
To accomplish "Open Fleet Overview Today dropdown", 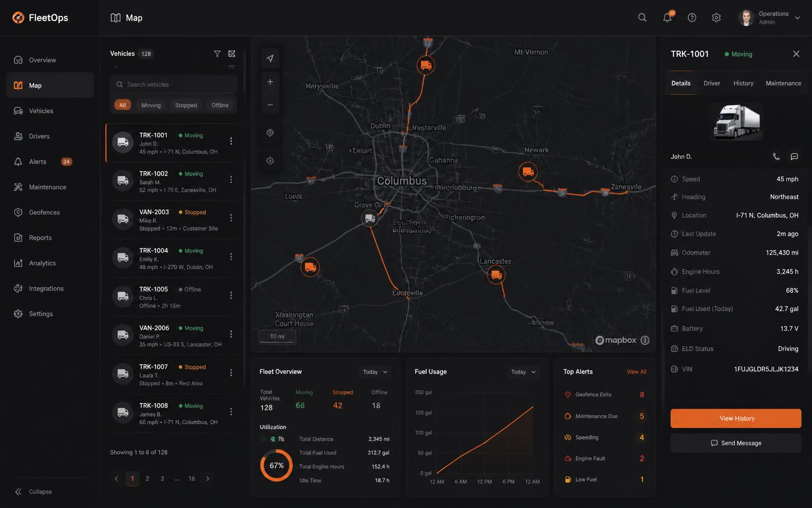I will (375, 372).
